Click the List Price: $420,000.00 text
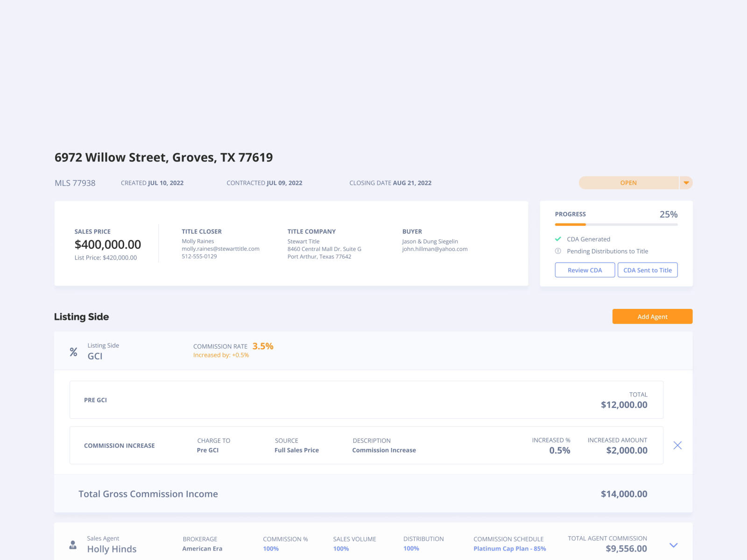The image size is (747, 560). coord(106,258)
